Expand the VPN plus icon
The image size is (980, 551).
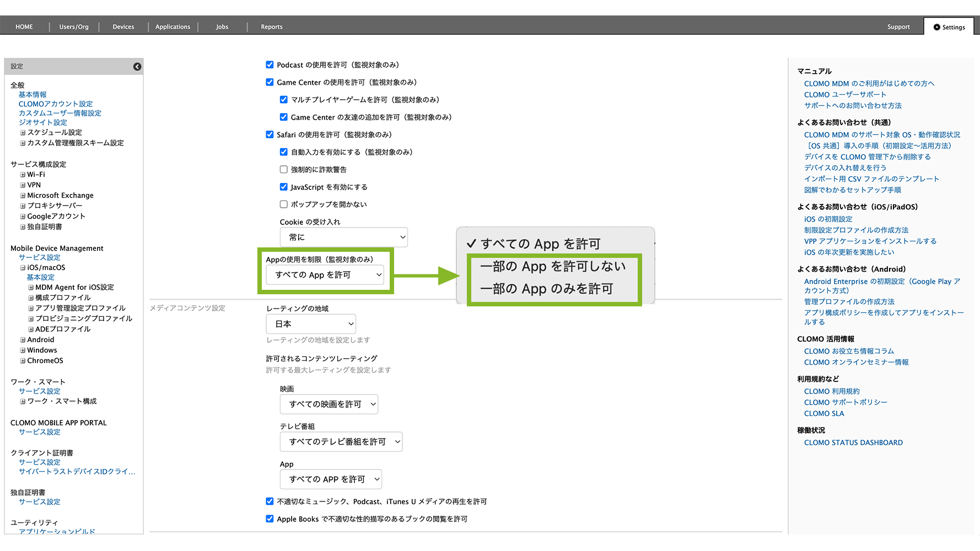point(23,185)
